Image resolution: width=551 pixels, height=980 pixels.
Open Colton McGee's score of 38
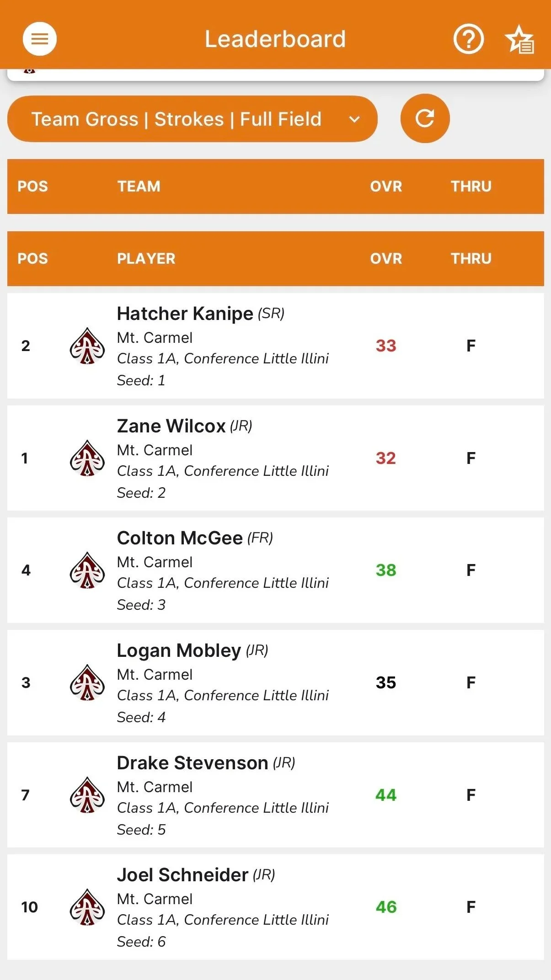386,570
